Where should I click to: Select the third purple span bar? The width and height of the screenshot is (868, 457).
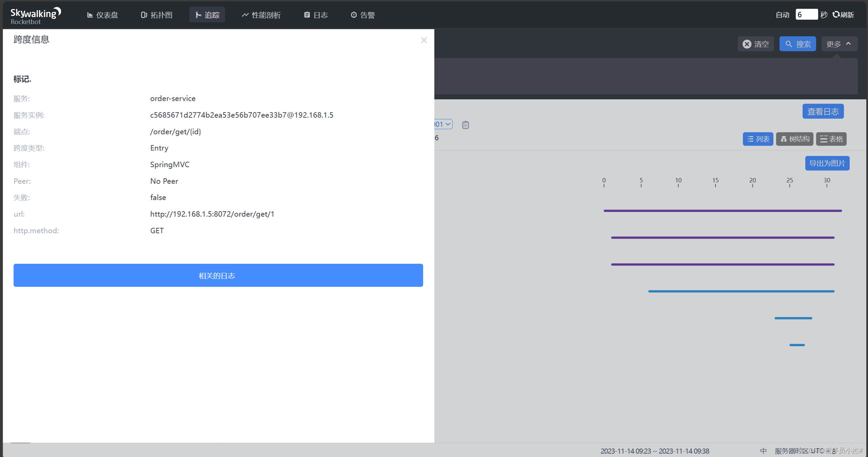(723, 264)
